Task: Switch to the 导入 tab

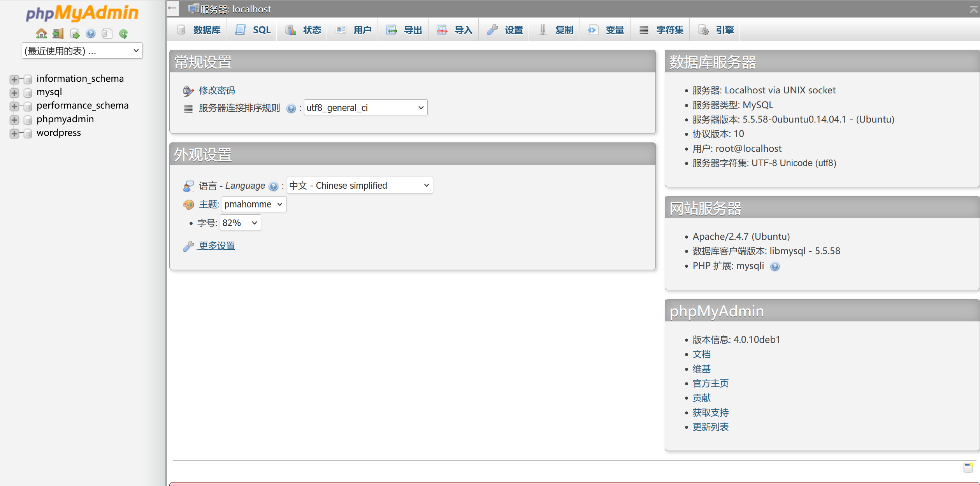Action: 454,30
